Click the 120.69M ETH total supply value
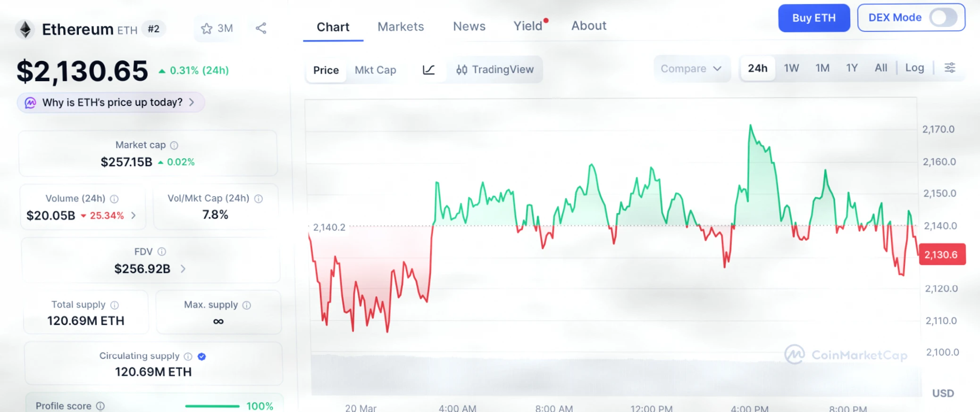The image size is (980, 412). click(86, 321)
